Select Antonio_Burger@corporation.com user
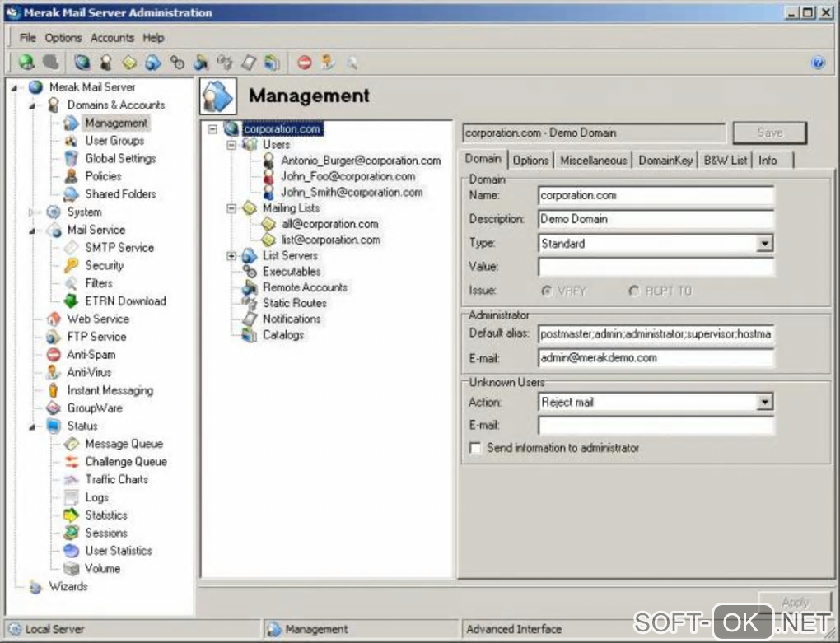Viewport: 840px width, 643px height. pos(361,161)
